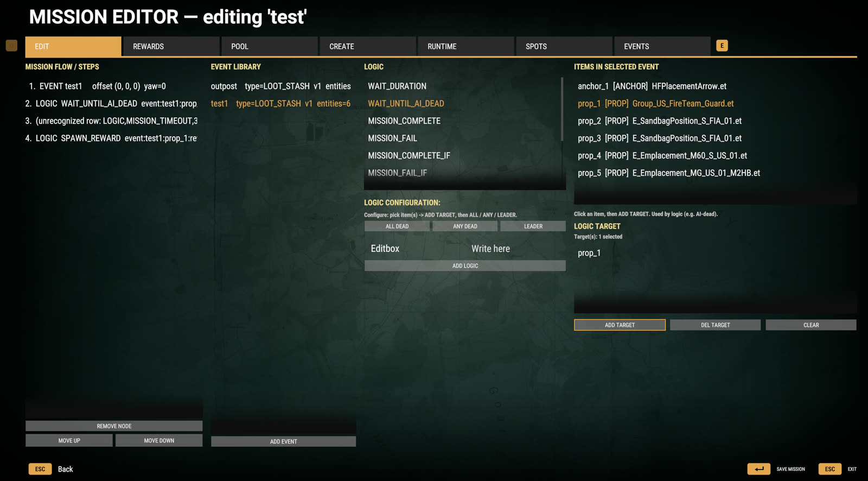The width and height of the screenshot is (868, 481).
Task: Select prop_4 E_Emplacement_M60_S_US_01.et item
Action: 715,156
